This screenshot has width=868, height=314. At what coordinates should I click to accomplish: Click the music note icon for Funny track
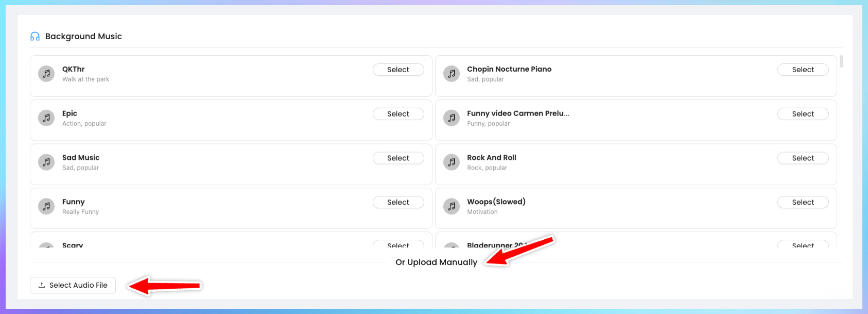[46, 207]
